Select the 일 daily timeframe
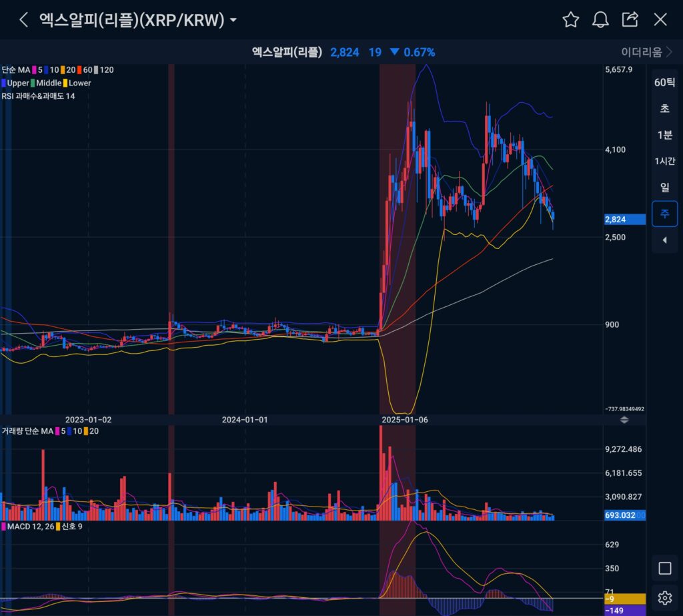683x616 pixels. [x=664, y=188]
